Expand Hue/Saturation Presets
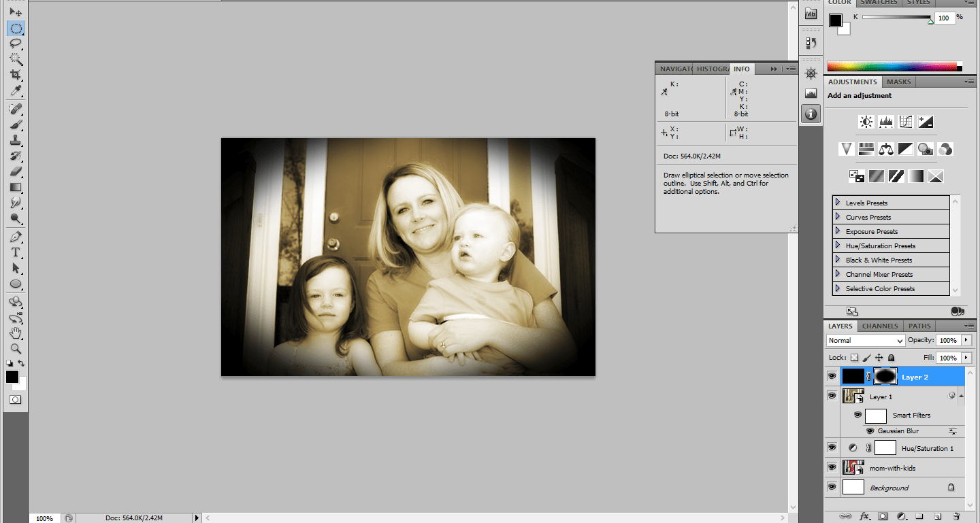The image size is (980, 523). click(x=838, y=246)
